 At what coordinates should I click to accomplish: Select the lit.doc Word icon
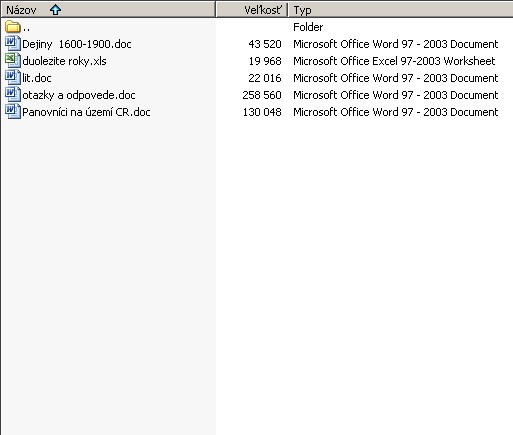click(x=13, y=78)
